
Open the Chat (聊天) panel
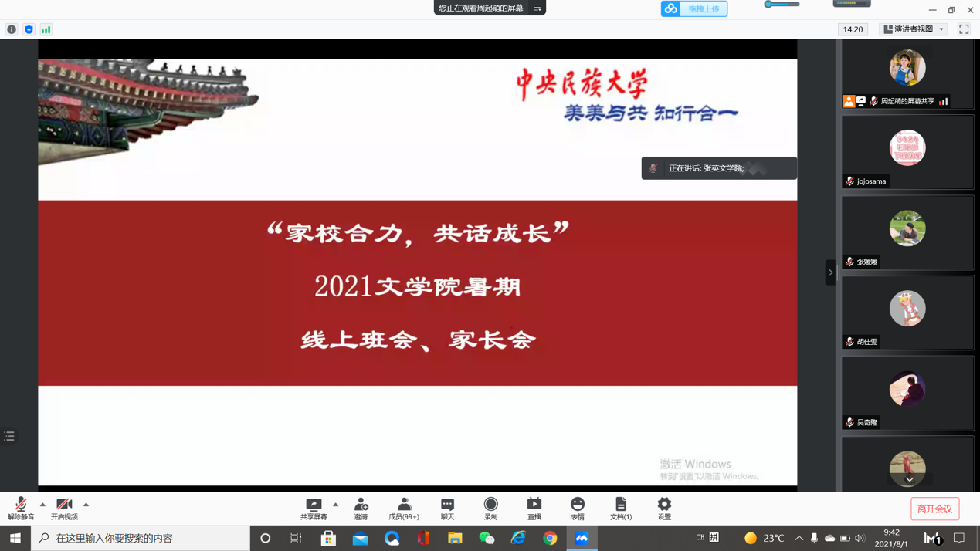point(447,508)
